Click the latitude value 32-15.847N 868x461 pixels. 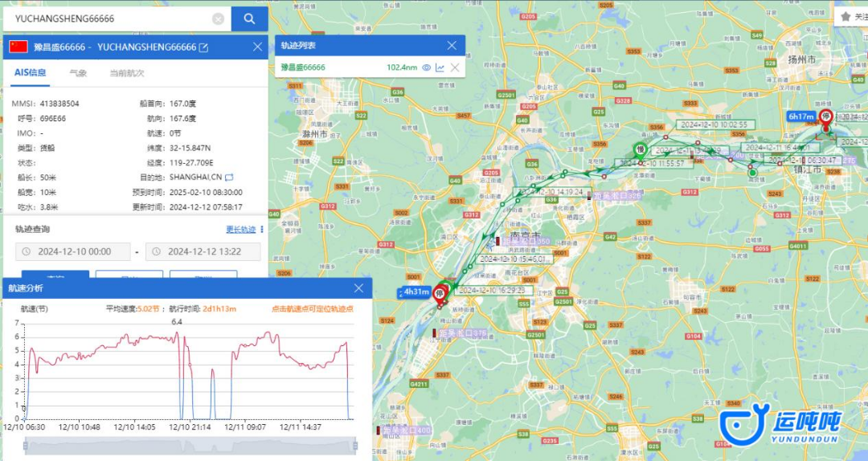click(x=190, y=149)
